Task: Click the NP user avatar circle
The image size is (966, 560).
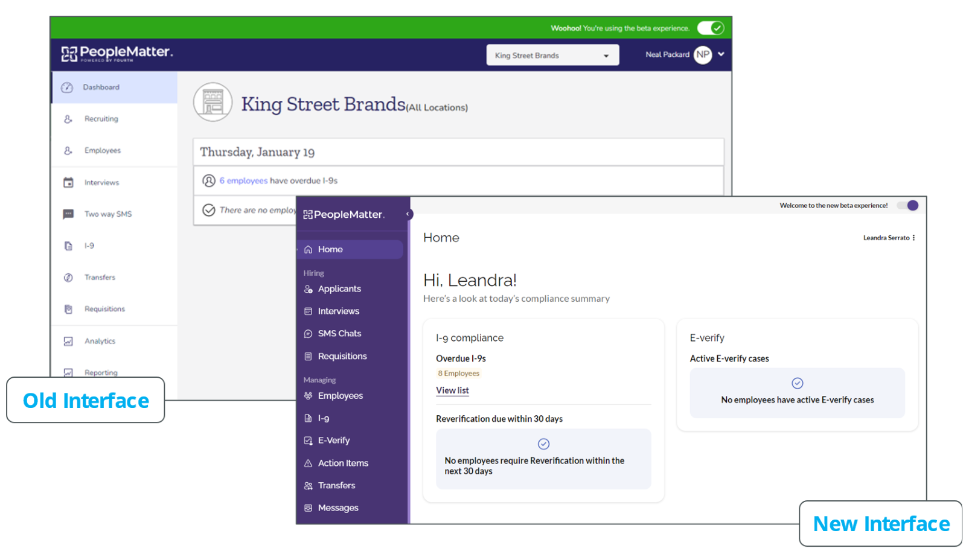Action: click(x=703, y=54)
